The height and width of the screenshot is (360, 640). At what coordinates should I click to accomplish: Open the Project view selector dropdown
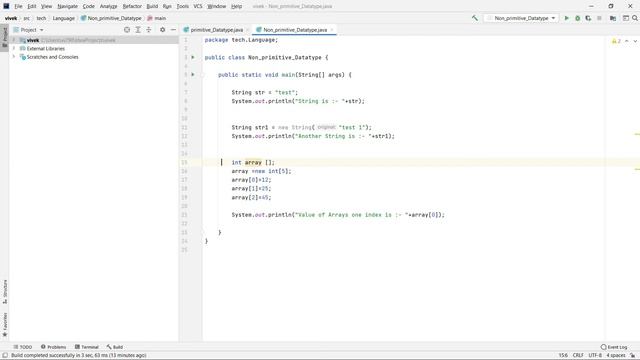pos(29,30)
